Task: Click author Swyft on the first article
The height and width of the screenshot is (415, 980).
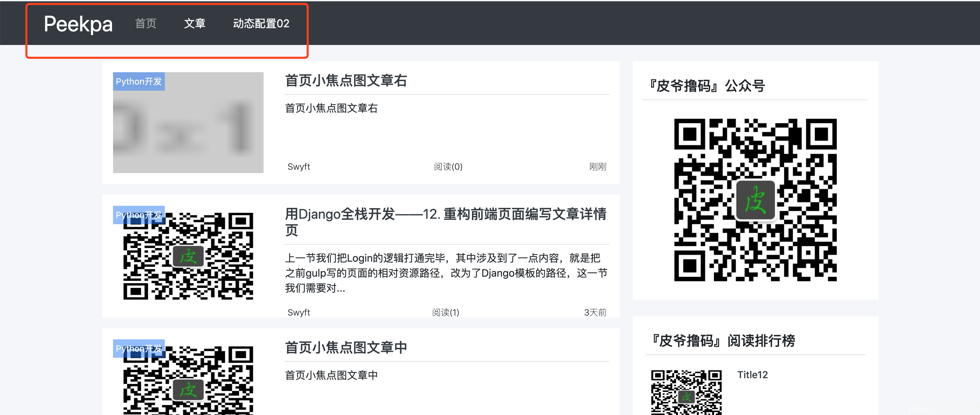Action: coord(298,166)
